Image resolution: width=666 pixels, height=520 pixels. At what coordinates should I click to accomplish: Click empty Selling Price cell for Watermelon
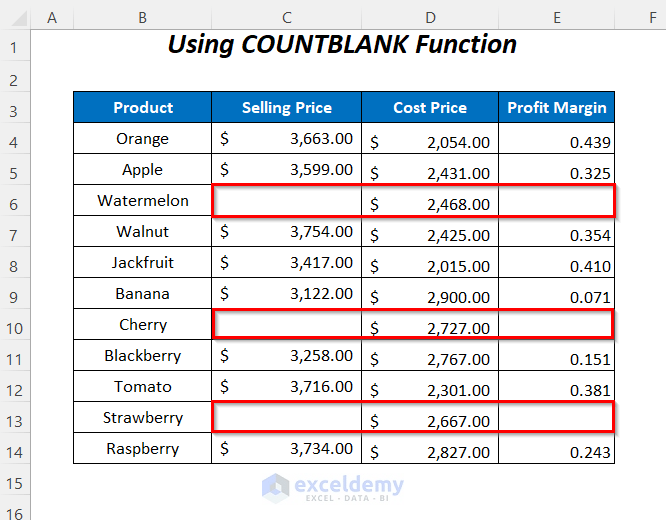(x=287, y=201)
